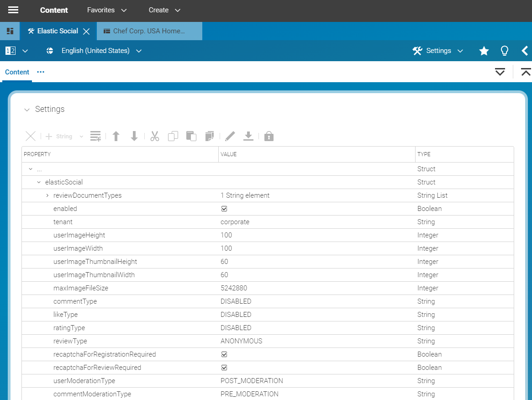Cut the selected struct property

click(154, 136)
